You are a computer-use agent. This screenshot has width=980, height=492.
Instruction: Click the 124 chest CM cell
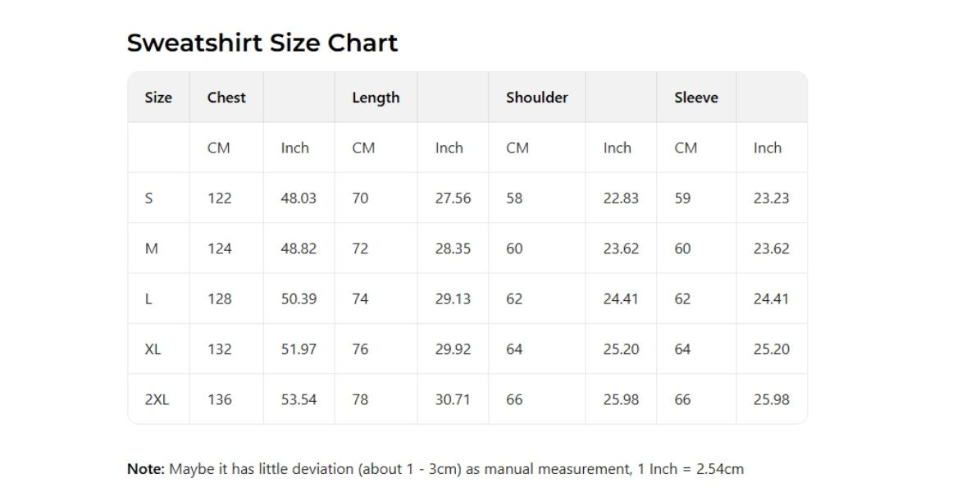click(219, 248)
